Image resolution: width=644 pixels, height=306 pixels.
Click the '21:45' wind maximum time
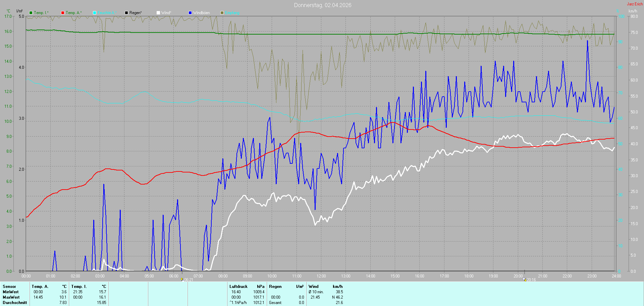coord(315,297)
